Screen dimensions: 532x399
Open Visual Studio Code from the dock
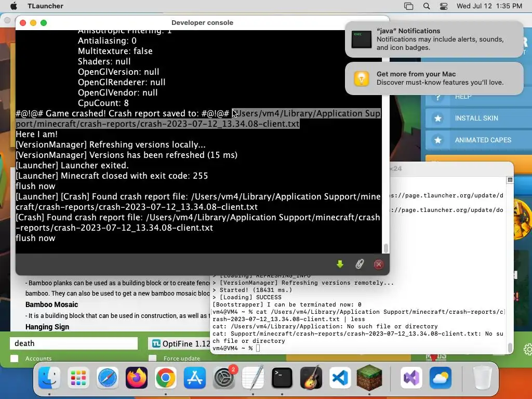tap(340, 377)
